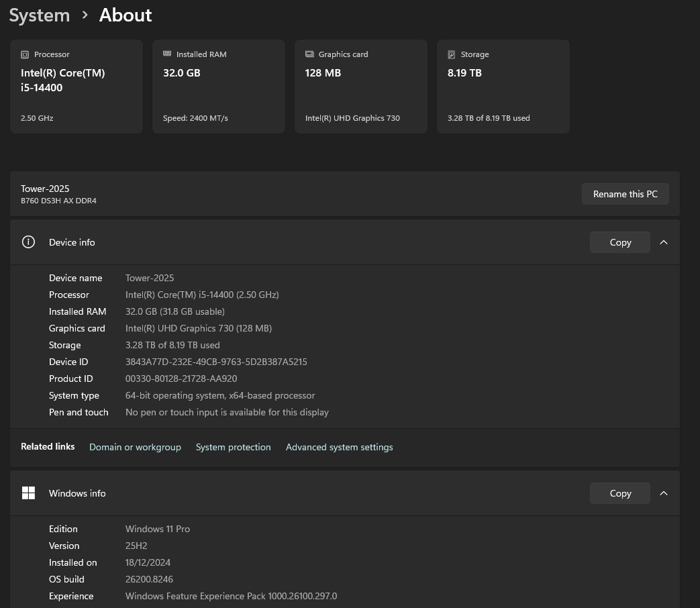Image resolution: width=700 pixels, height=608 pixels.
Task: Select the No pen or touch input text
Action: point(227,412)
